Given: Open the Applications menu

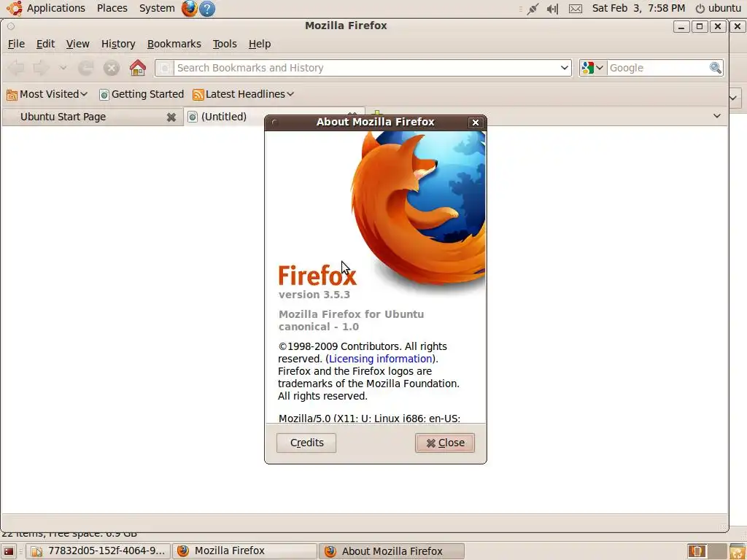Looking at the screenshot, I should (x=55, y=8).
